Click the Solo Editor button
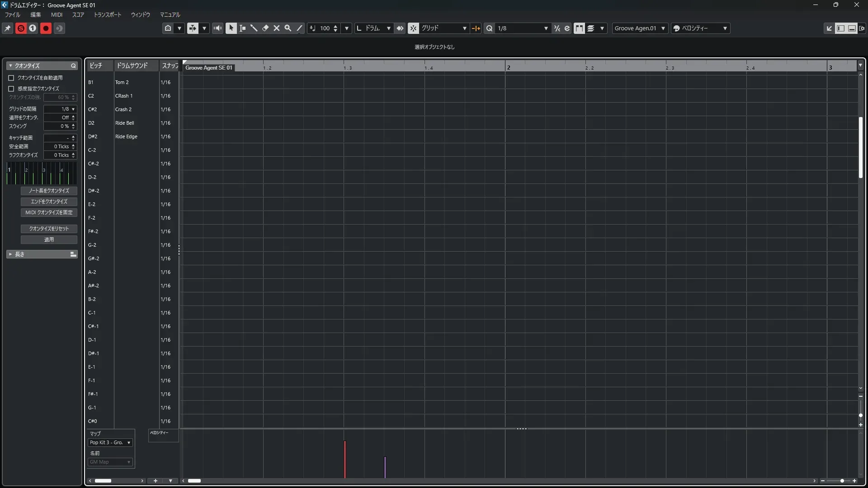Viewport: 868px width, 488px height. [21, 28]
